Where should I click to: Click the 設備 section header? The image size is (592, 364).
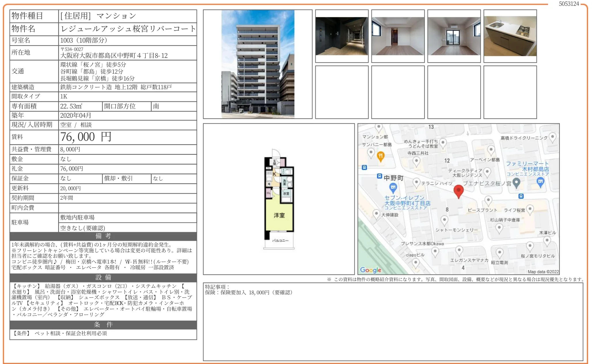[103, 277]
